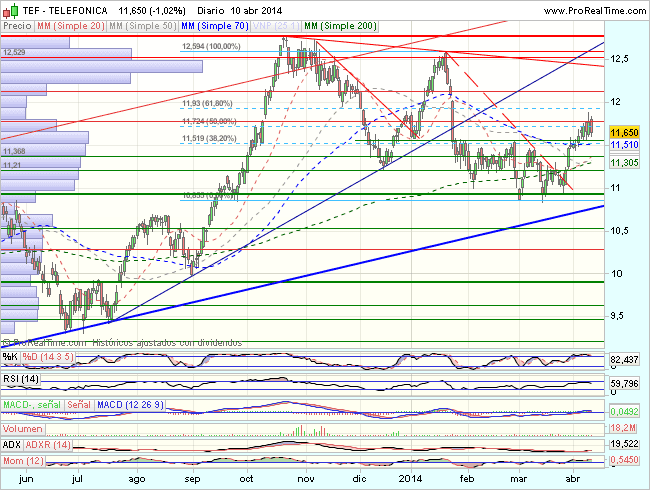This screenshot has width=650, height=490.
Task: Click the oct month on time axis
Action: 246,479
